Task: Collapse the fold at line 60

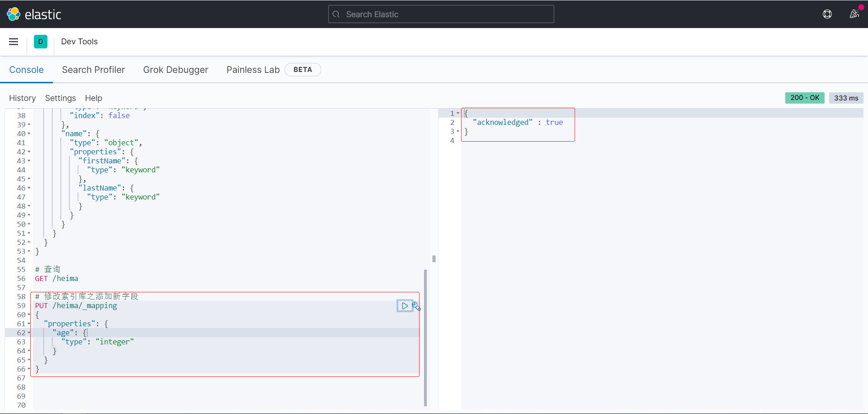Action: (29, 314)
